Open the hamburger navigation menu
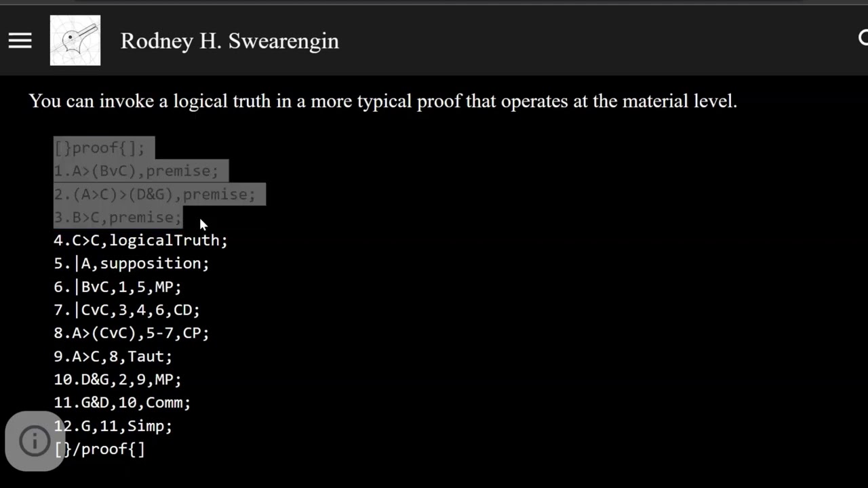 20,41
